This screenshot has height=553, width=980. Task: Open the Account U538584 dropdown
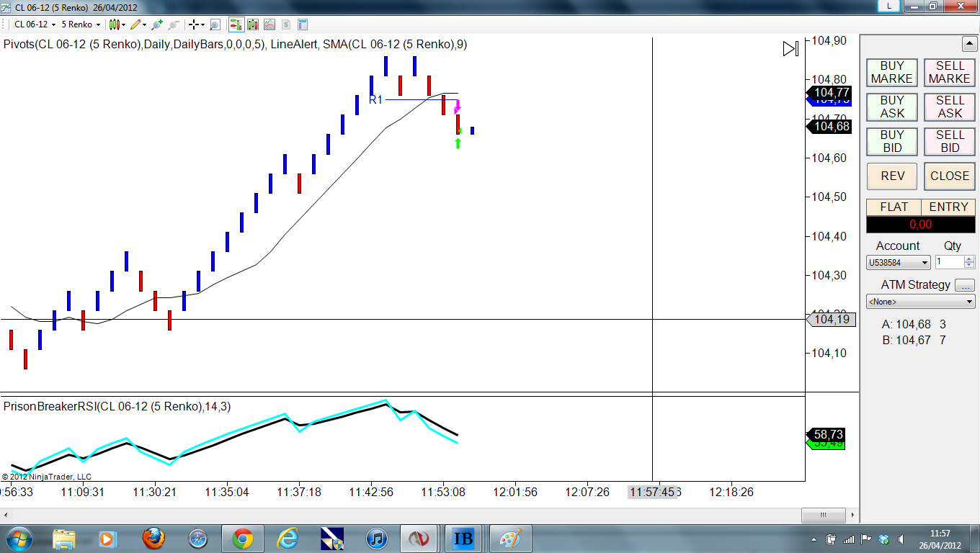[x=898, y=263]
